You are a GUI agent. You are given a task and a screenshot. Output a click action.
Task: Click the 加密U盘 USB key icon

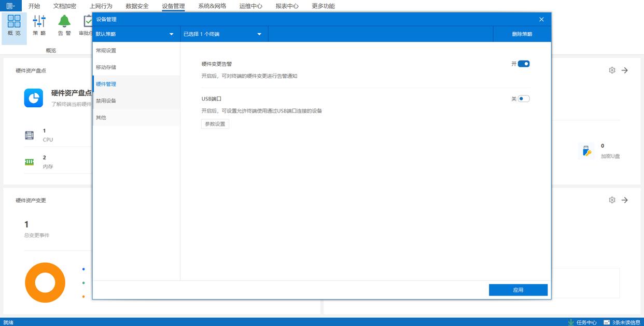pyautogui.click(x=586, y=151)
